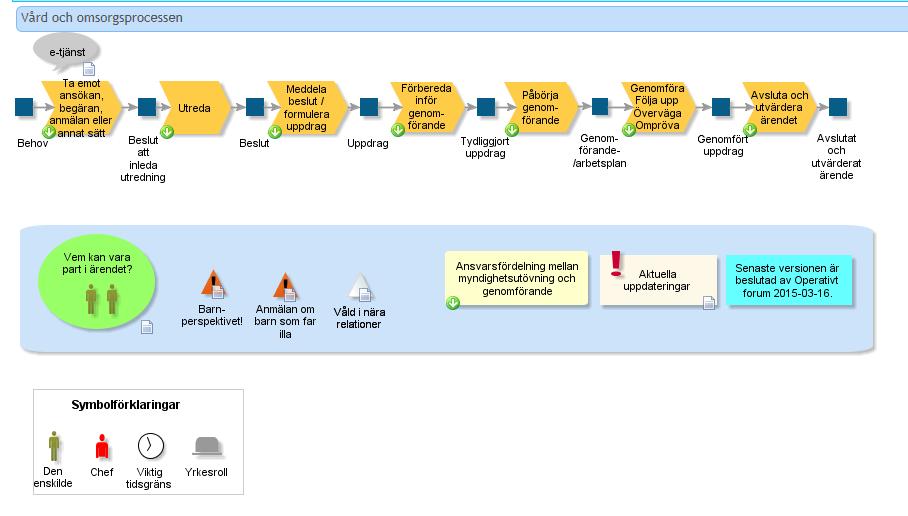Open the e-tjänst speech bubble

tap(66, 52)
